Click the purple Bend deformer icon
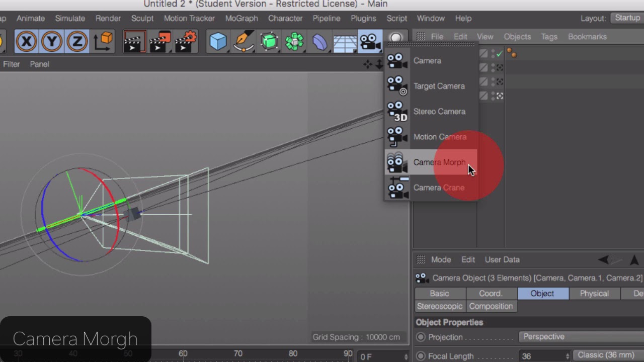 [x=320, y=41]
